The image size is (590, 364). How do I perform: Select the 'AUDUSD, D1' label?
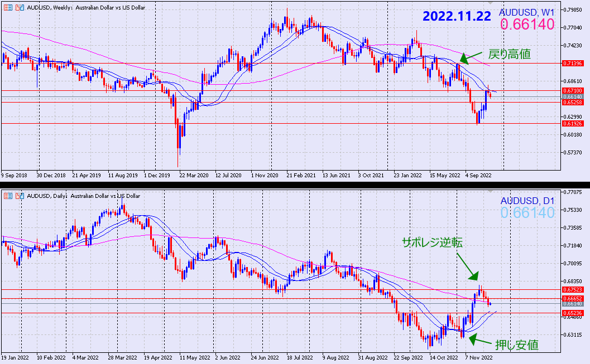coord(527,201)
